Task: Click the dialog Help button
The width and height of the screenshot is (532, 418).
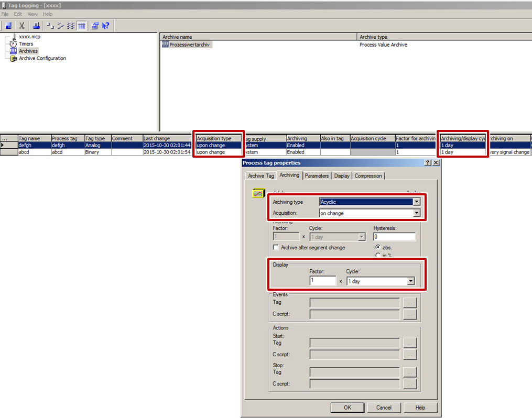Action: pyautogui.click(x=420, y=408)
